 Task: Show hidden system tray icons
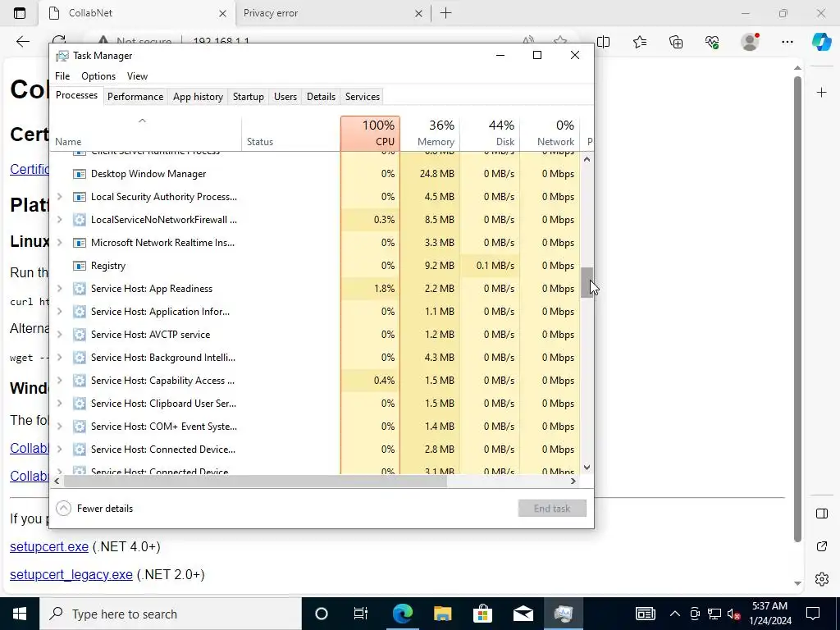click(675, 614)
